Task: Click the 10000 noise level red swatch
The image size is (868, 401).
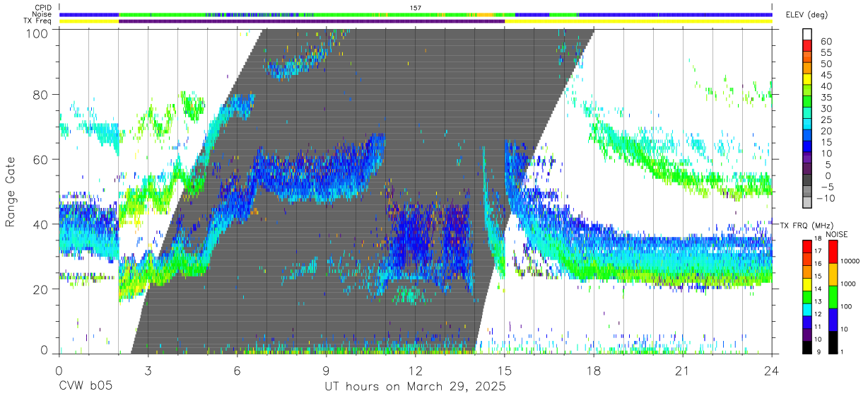Action: pos(833,252)
